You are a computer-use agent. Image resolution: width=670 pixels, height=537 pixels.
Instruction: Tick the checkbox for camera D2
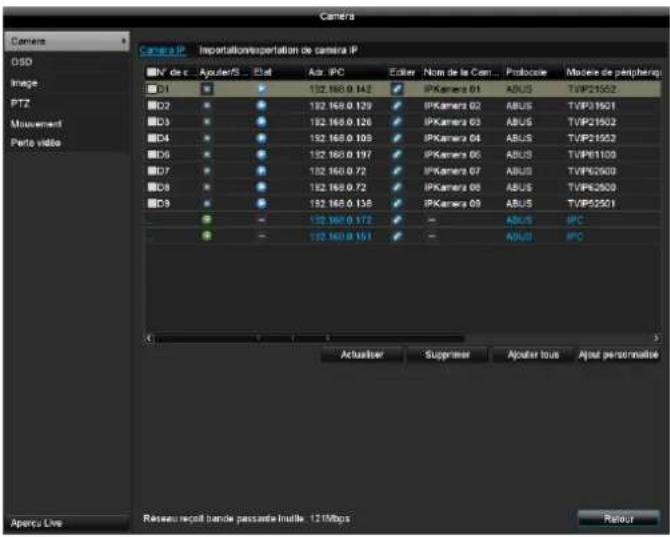click(x=152, y=105)
